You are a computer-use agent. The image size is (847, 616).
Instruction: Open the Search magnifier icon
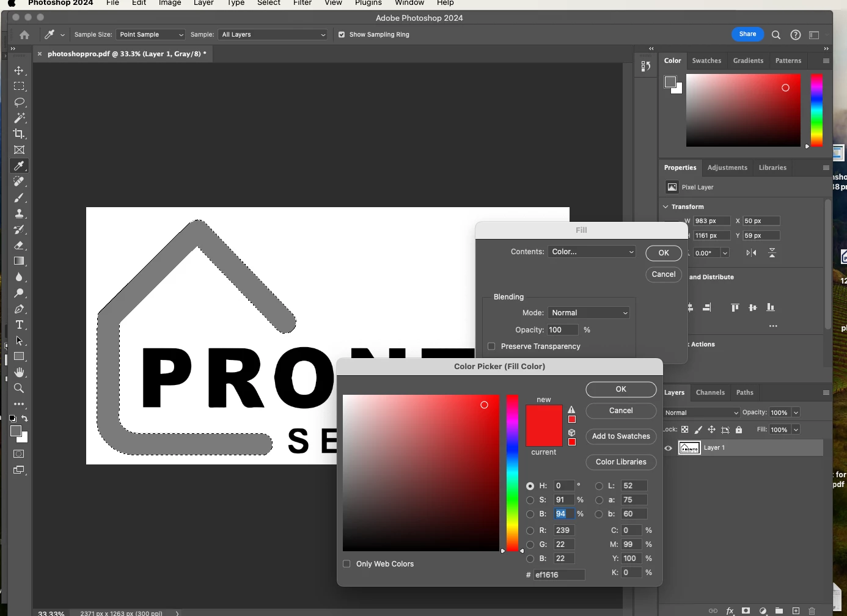pyautogui.click(x=776, y=35)
